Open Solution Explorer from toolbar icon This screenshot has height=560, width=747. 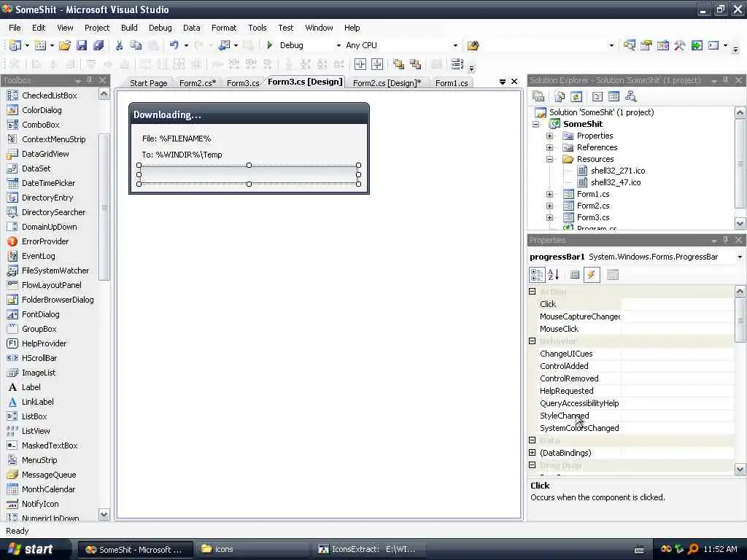pyautogui.click(x=630, y=45)
